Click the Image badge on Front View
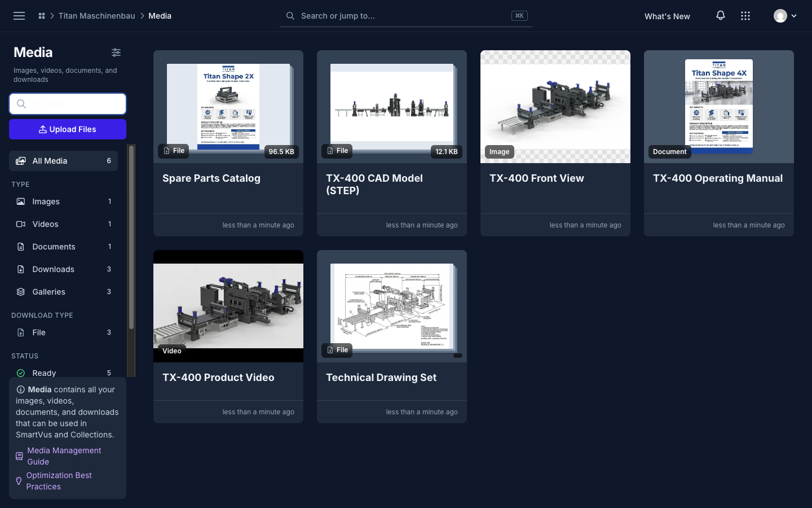The image size is (812, 508). [500, 151]
